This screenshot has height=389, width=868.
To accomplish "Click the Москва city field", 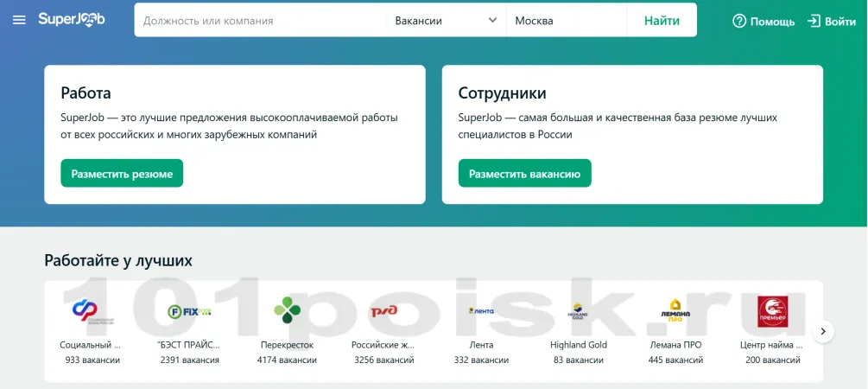I will (567, 21).
